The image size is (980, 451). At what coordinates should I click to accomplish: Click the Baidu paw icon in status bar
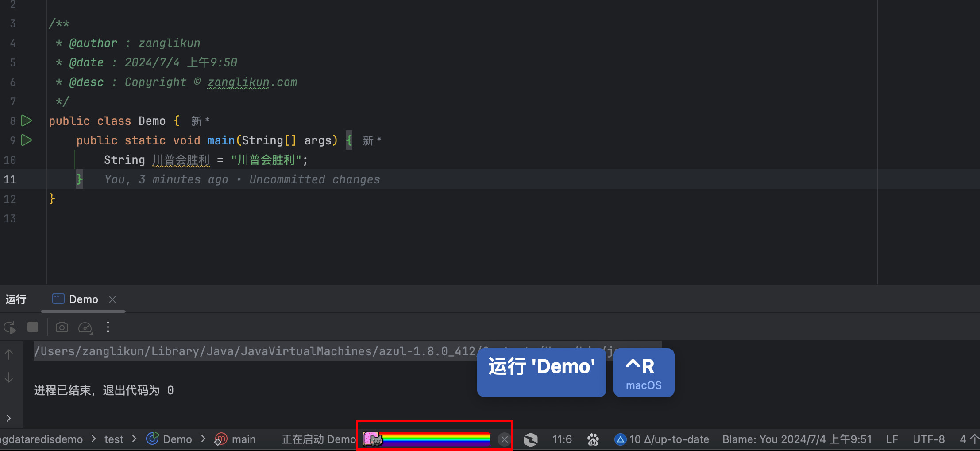593,439
